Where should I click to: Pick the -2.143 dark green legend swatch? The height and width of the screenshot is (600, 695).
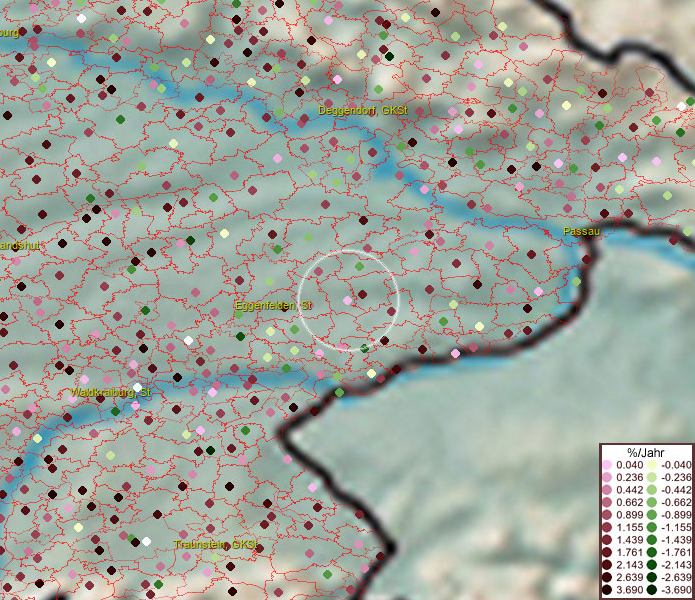point(652,565)
